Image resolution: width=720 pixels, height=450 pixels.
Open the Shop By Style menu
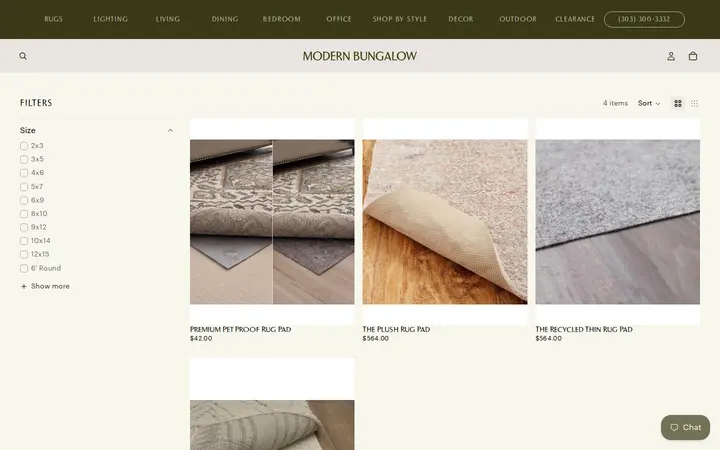399,19
